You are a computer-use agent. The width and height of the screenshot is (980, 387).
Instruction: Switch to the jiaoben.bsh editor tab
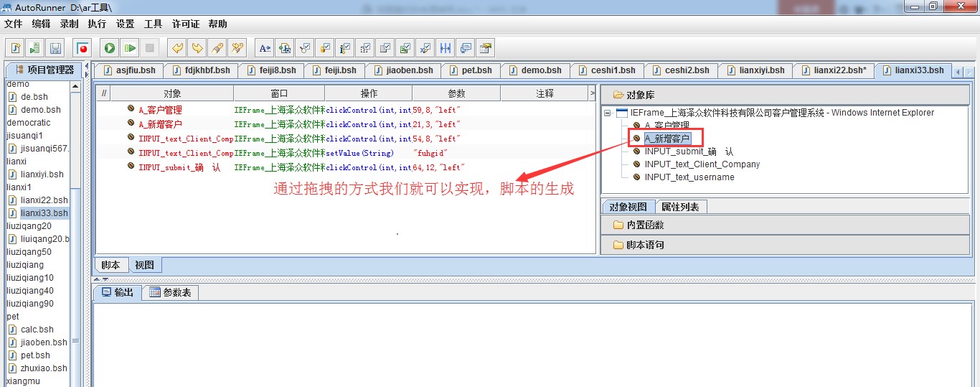click(402, 70)
